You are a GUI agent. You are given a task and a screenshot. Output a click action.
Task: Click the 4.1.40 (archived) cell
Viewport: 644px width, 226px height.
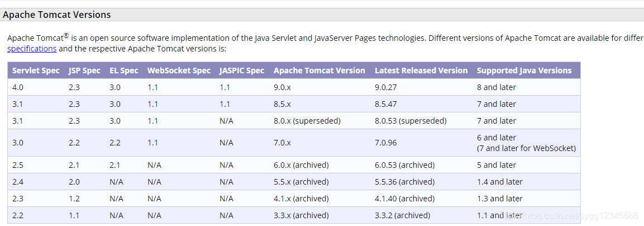pyautogui.click(x=404, y=199)
